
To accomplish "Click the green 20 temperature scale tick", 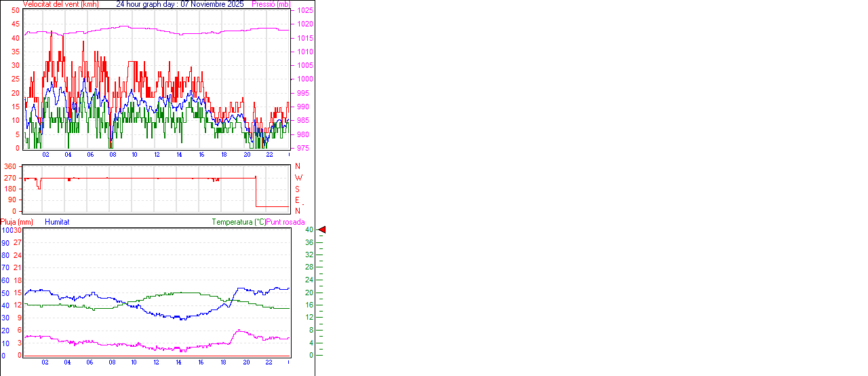I will click(x=309, y=293).
